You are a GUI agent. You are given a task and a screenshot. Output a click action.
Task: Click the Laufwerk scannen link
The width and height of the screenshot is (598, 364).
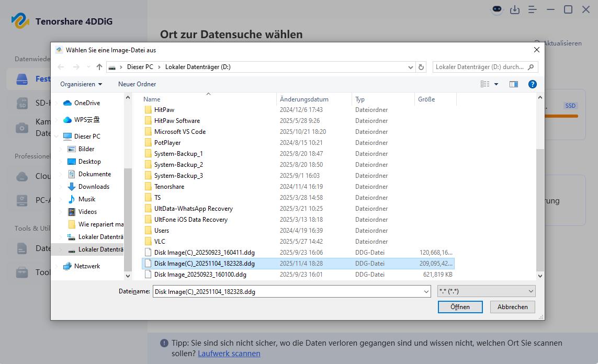click(229, 354)
